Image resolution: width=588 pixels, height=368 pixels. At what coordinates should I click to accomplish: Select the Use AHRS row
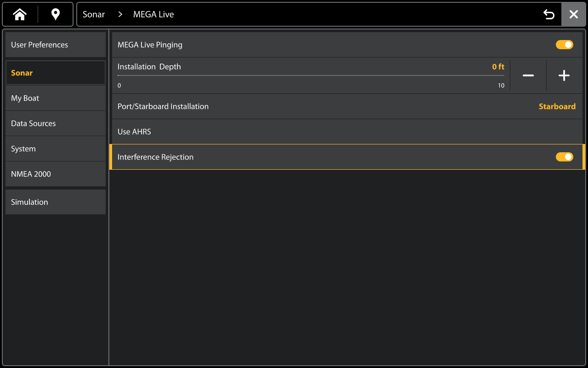347,132
